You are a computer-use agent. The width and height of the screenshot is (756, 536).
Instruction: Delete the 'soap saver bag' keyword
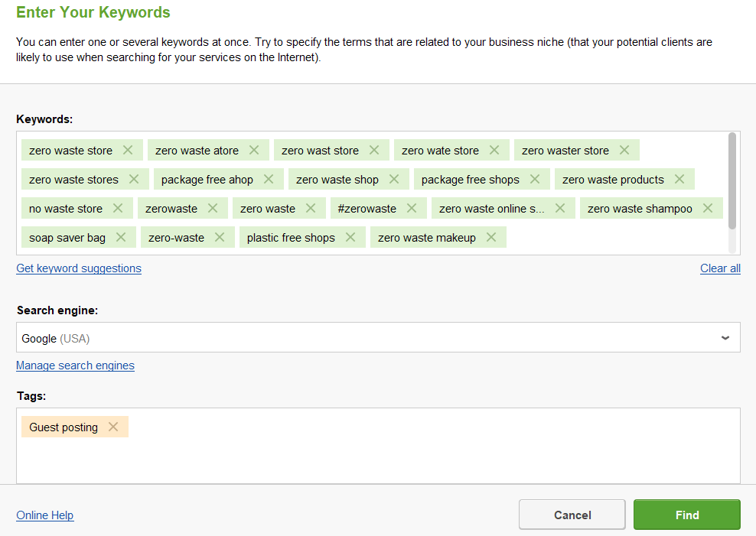pyautogui.click(x=121, y=236)
